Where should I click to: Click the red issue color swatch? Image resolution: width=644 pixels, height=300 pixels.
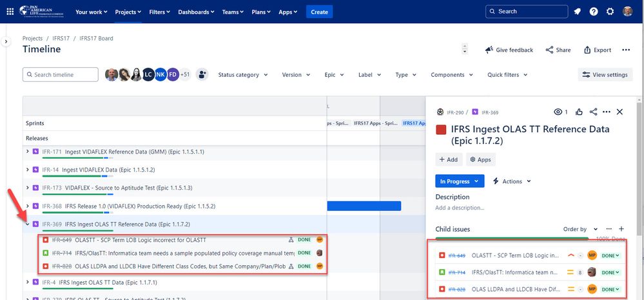(441, 130)
